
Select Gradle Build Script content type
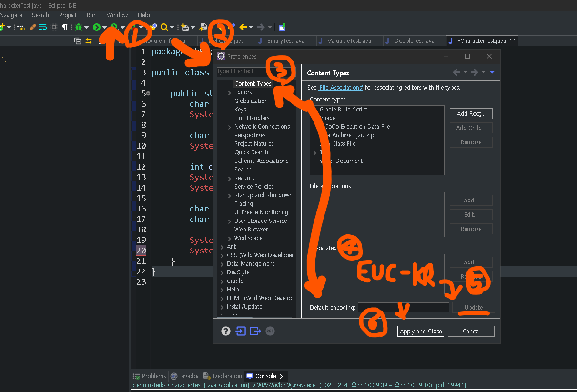tap(344, 110)
